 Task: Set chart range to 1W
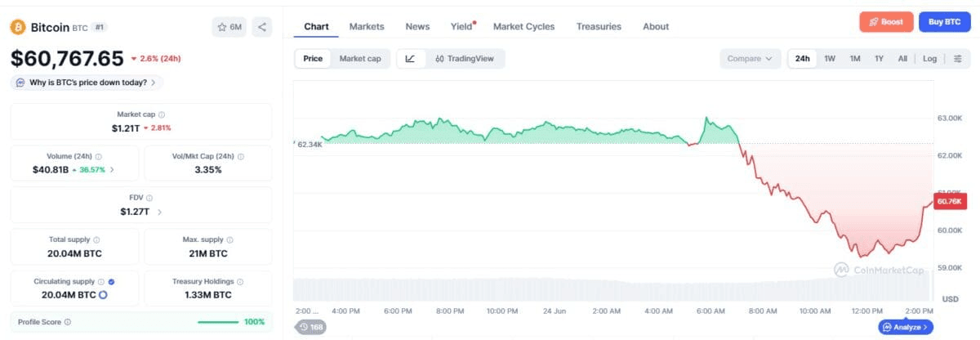(829, 59)
